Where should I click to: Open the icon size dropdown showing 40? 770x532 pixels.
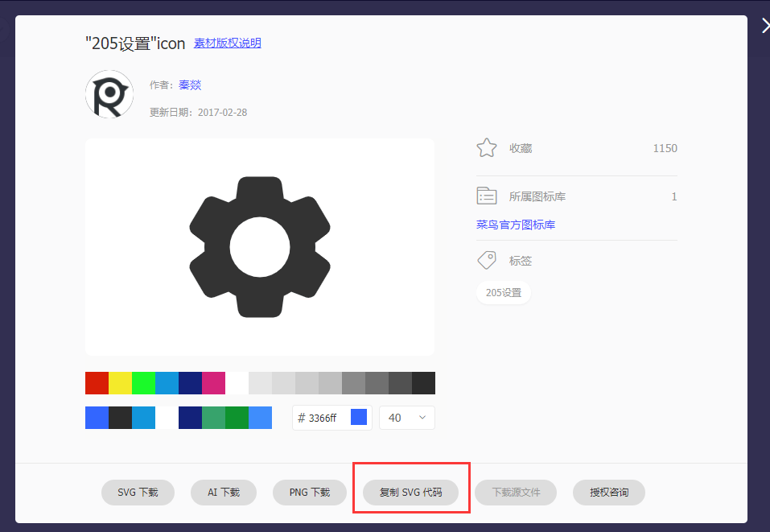(406, 417)
